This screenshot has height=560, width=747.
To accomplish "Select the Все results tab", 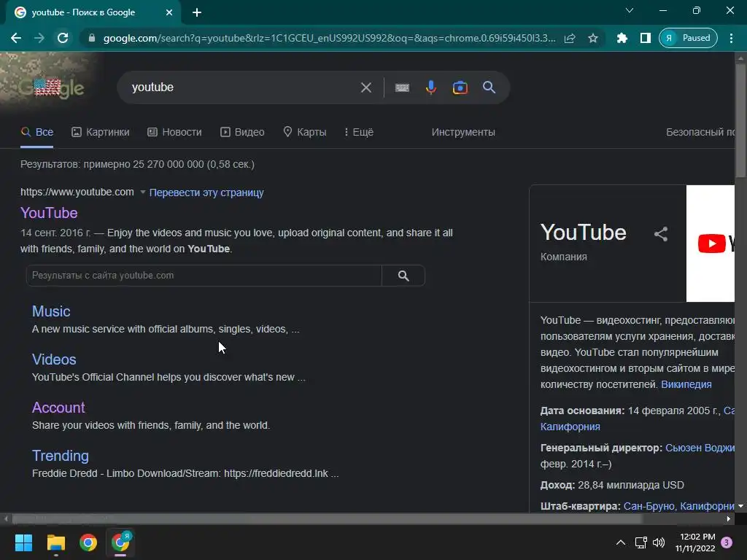I will [x=37, y=133].
